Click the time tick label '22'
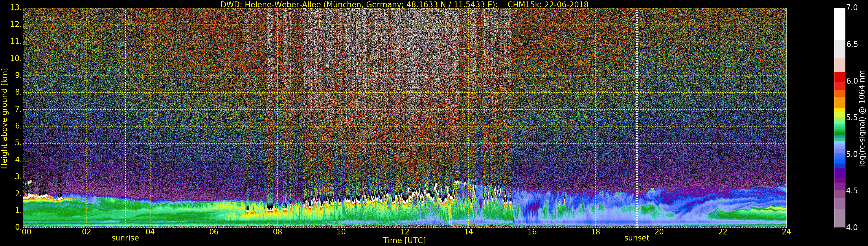This screenshot has width=868, height=246. [723, 232]
